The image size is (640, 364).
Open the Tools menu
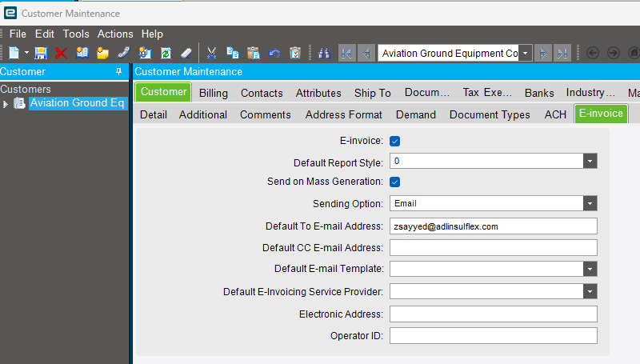pyautogui.click(x=76, y=34)
